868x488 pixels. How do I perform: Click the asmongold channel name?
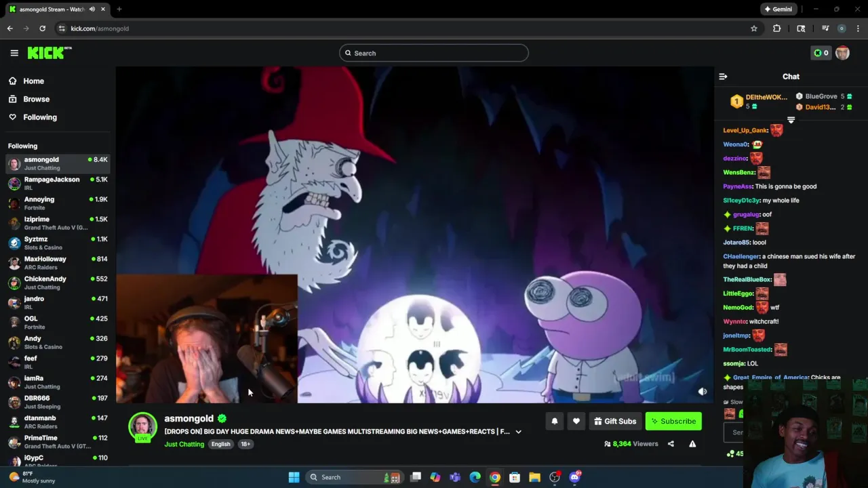(189, 419)
